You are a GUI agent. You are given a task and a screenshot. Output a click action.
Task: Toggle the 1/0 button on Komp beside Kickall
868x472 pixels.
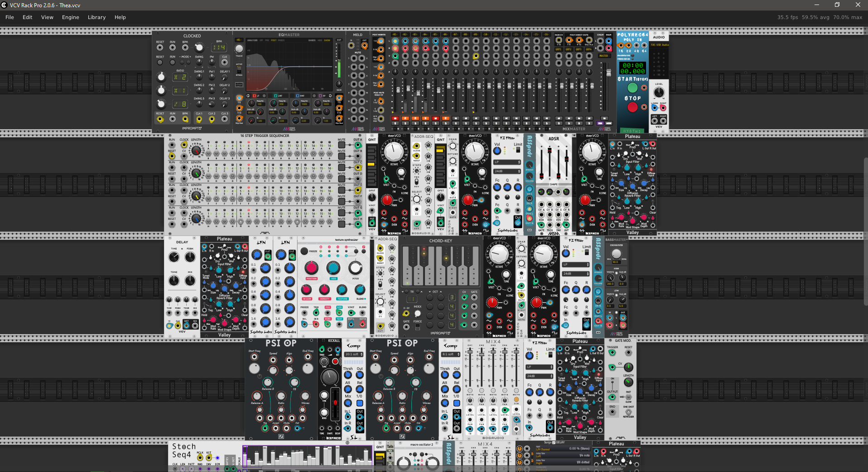[360, 403]
